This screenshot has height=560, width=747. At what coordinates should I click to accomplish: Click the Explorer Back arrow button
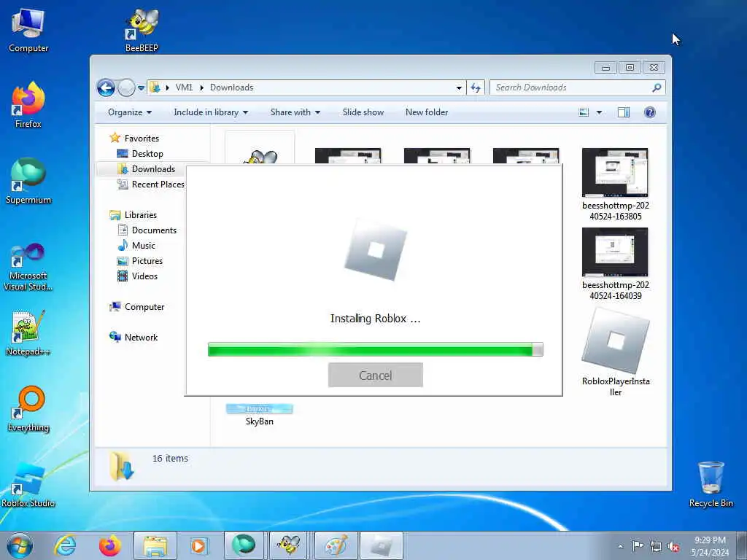click(106, 87)
